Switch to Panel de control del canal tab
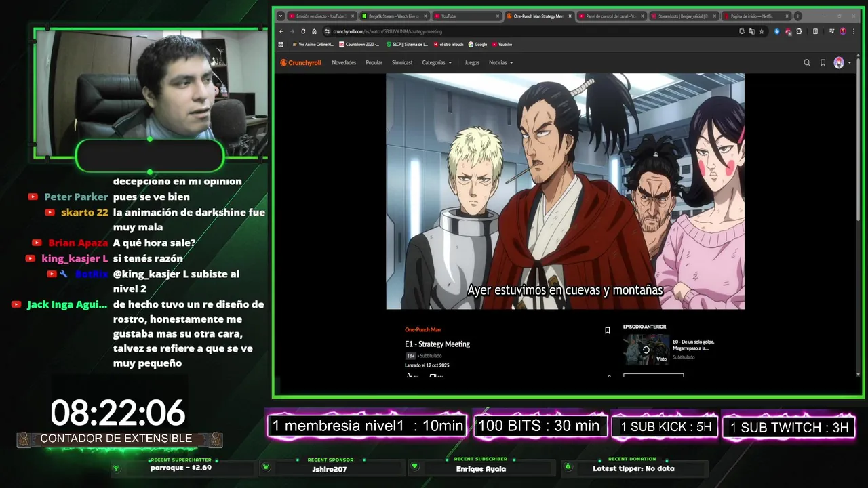 (x=611, y=16)
